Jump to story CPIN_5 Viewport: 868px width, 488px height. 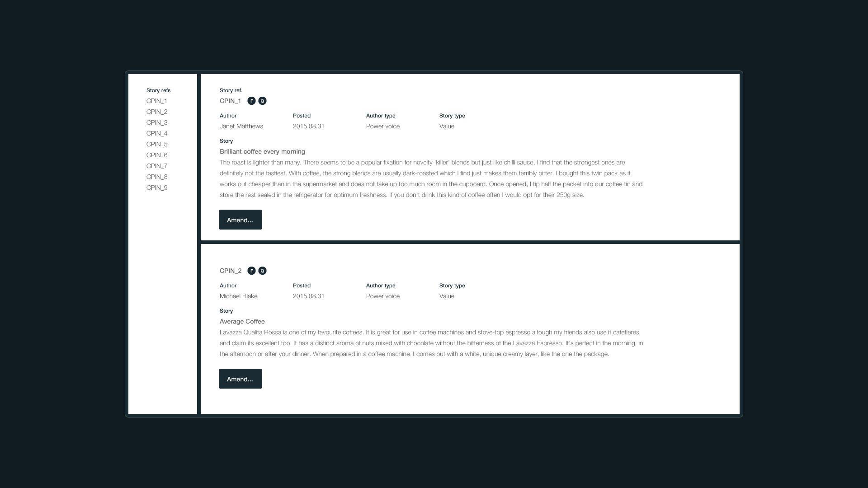coord(157,144)
